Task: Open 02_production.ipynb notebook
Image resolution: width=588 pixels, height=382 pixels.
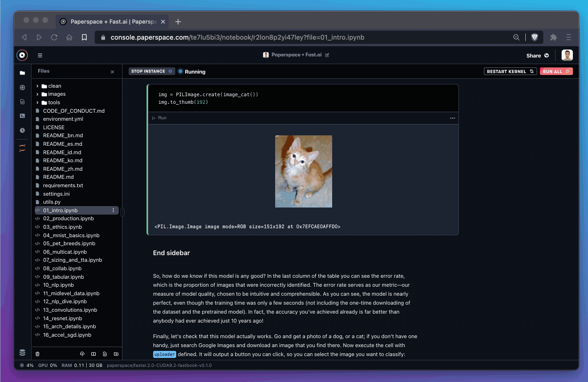Action: (68, 218)
